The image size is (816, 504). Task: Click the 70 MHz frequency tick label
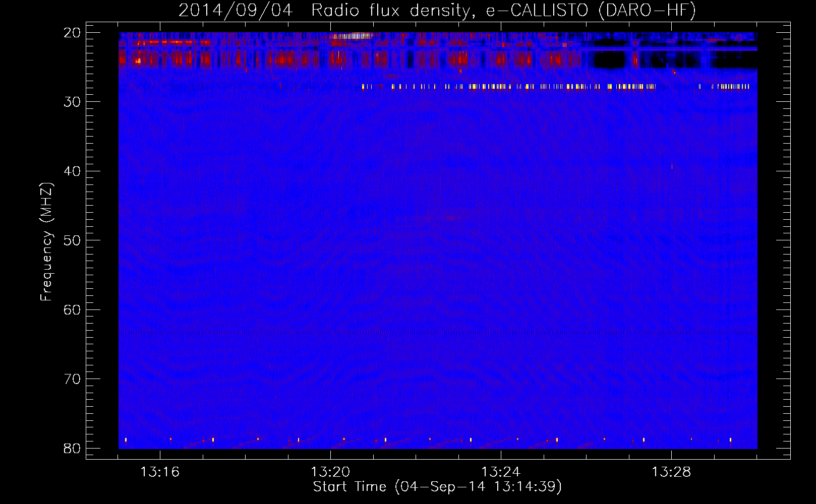(x=73, y=379)
